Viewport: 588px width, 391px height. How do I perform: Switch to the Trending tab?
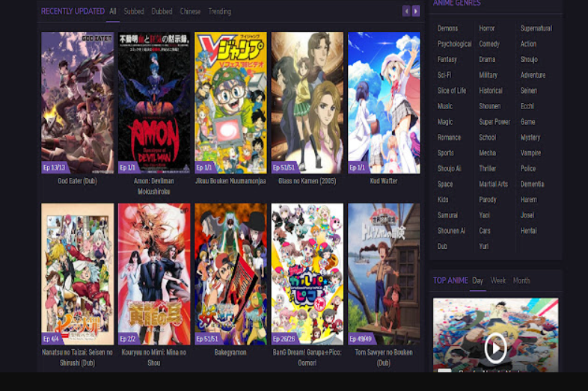point(220,12)
